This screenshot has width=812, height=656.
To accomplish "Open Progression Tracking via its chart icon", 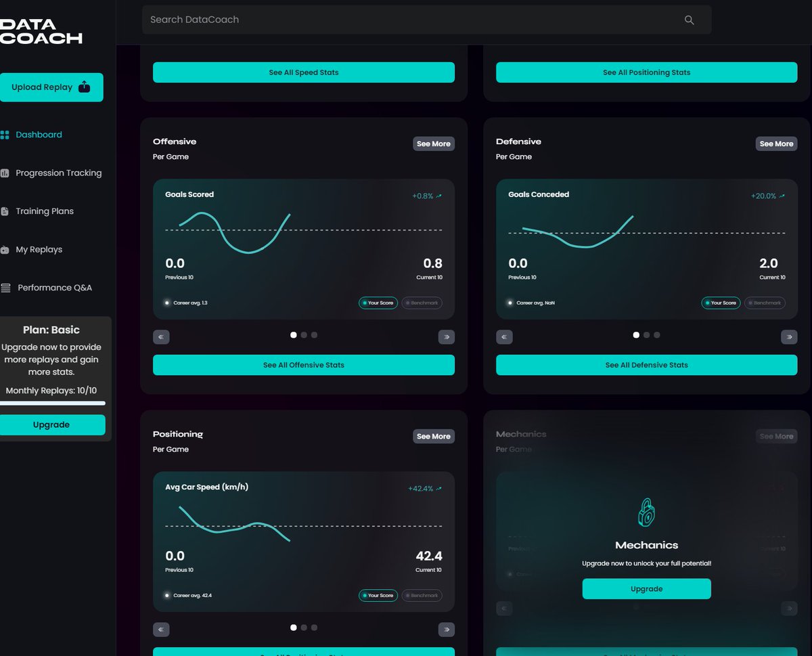I will pyautogui.click(x=6, y=173).
